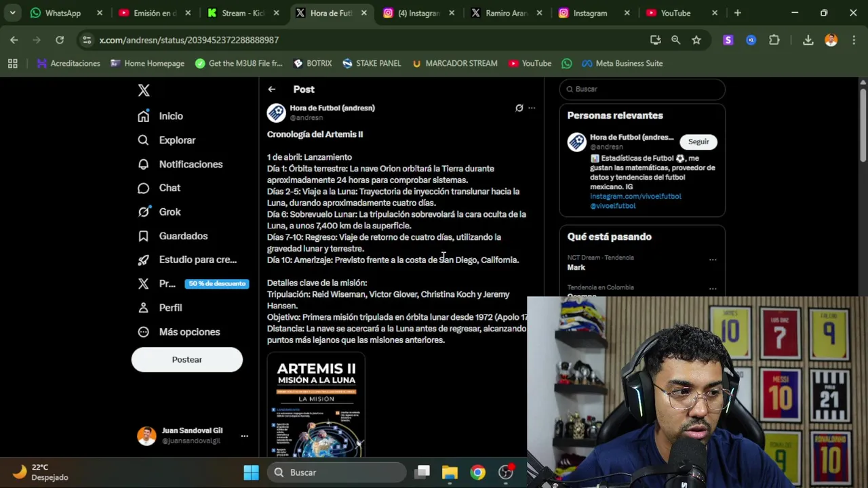Go to Inicio in sidebar

coord(161,116)
